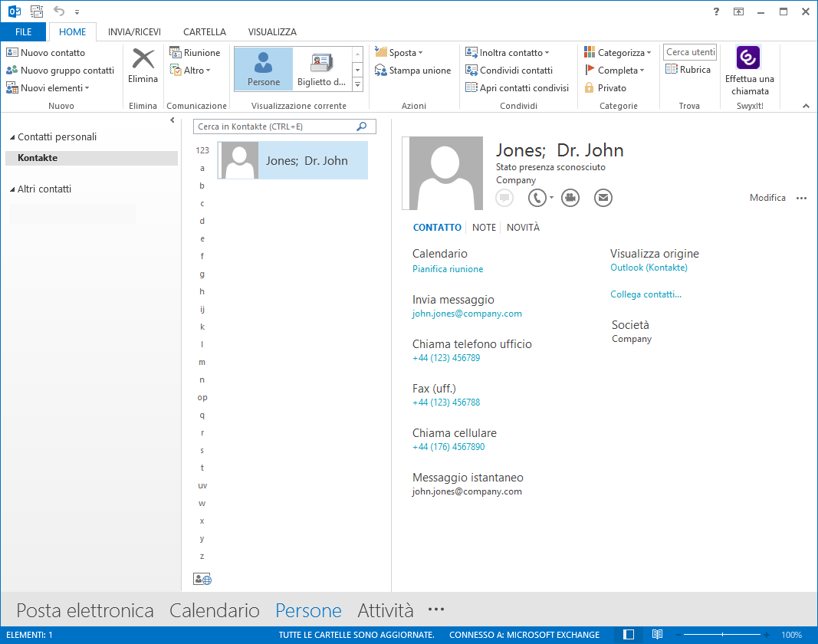Click the email envelope icon in contact card
818x644 pixels.
point(603,198)
